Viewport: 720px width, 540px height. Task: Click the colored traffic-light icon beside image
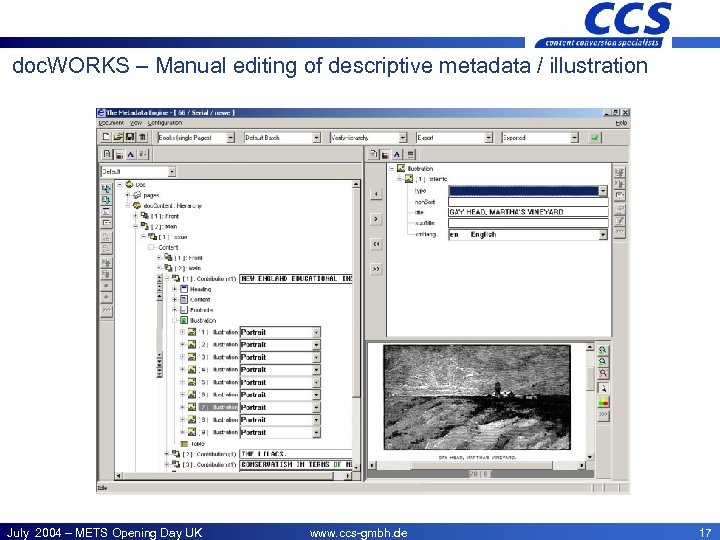[x=603, y=402]
